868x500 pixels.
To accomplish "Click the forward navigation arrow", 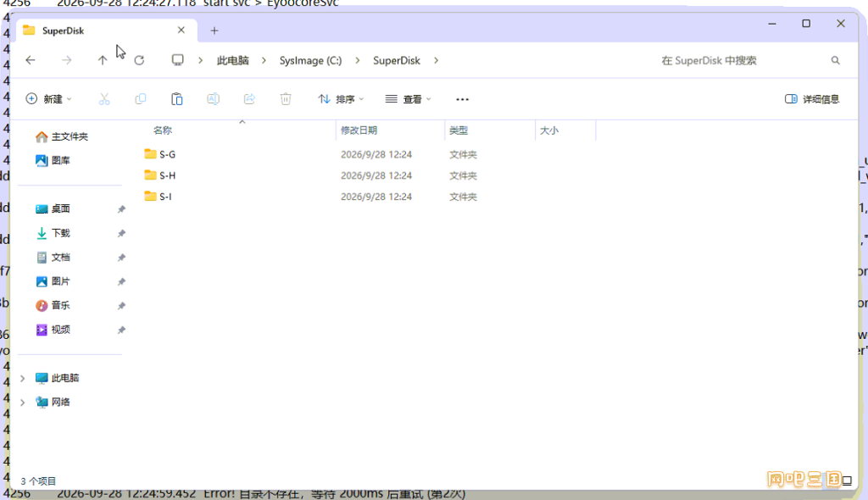I will point(66,60).
